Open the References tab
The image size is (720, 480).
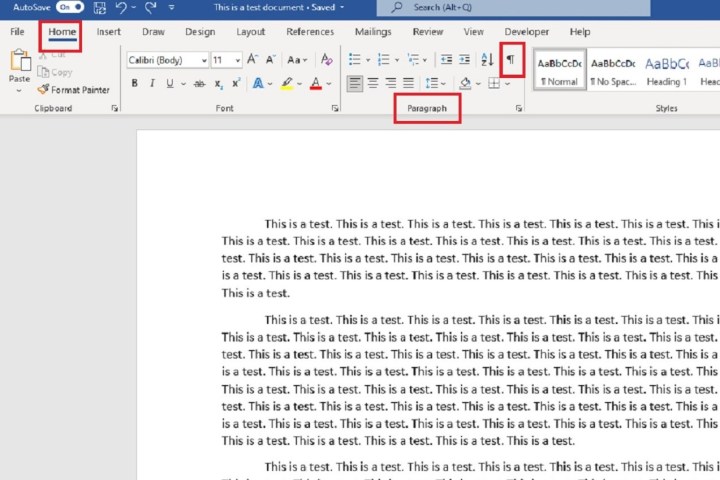pyautogui.click(x=310, y=32)
